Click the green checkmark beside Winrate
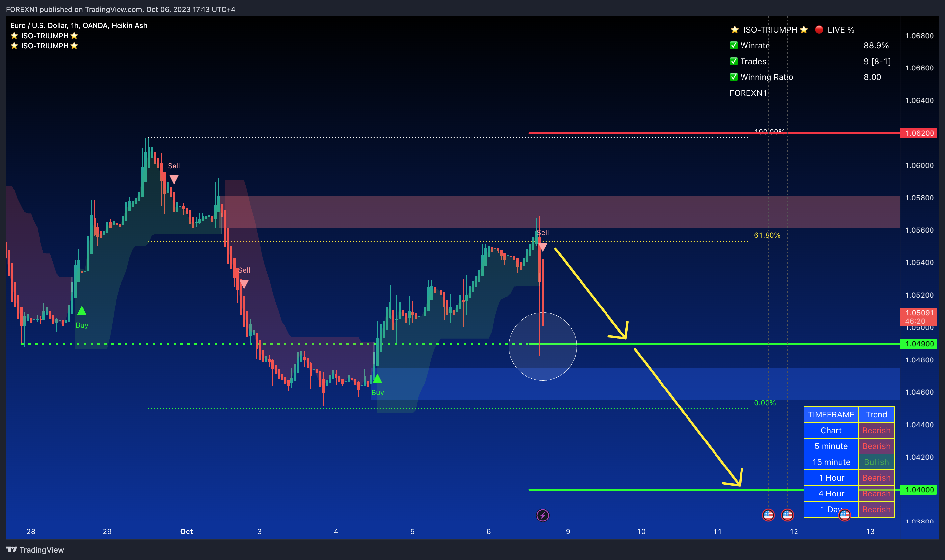Viewport: 945px width, 560px height. click(x=733, y=45)
